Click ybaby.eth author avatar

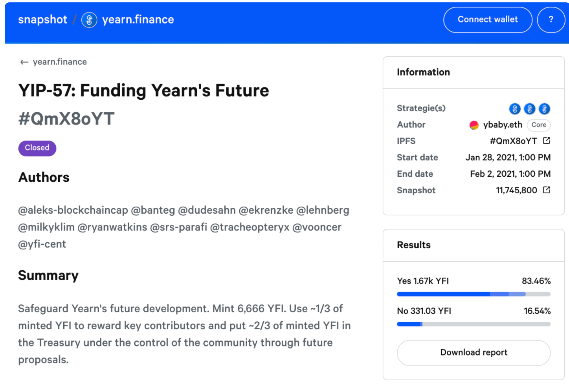474,125
